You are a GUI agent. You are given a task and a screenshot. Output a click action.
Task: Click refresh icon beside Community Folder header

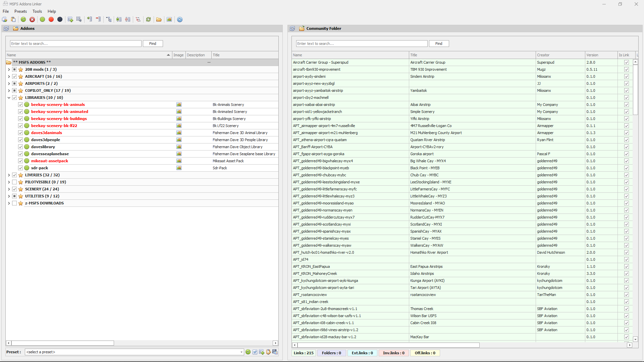pos(292,28)
